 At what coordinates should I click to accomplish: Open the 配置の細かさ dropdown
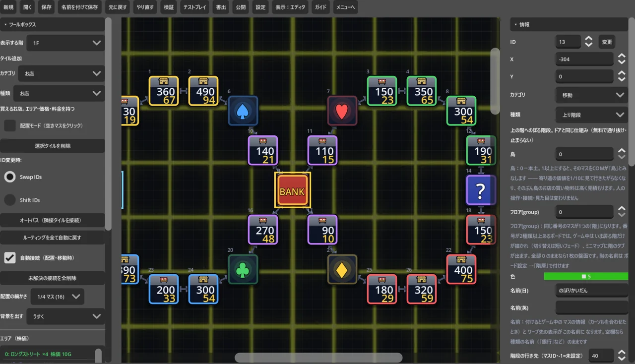57,297
